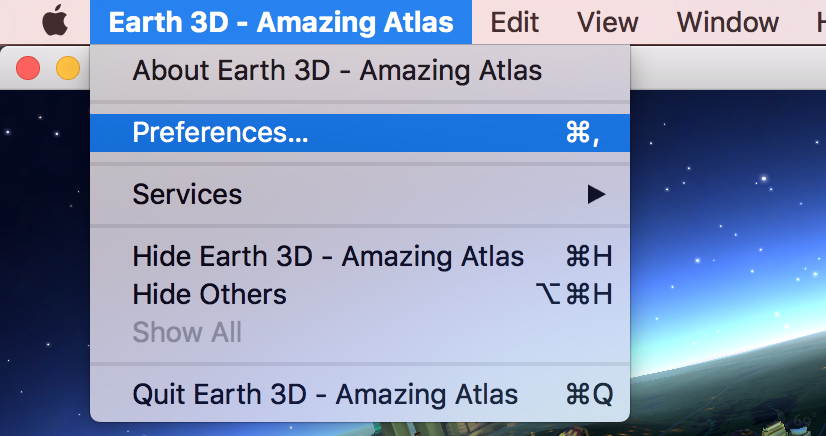Open the View menu

pos(608,22)
